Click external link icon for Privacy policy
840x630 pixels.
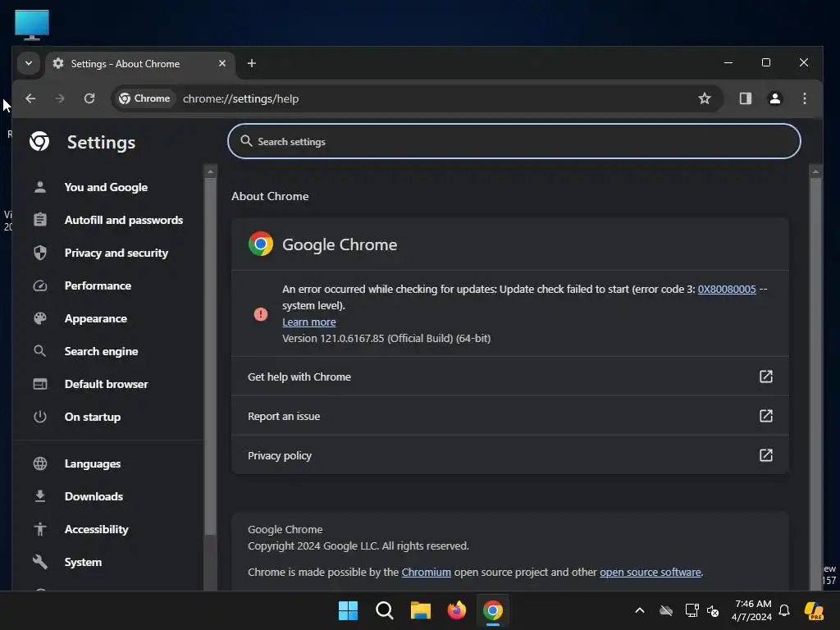tap(766, 455)
